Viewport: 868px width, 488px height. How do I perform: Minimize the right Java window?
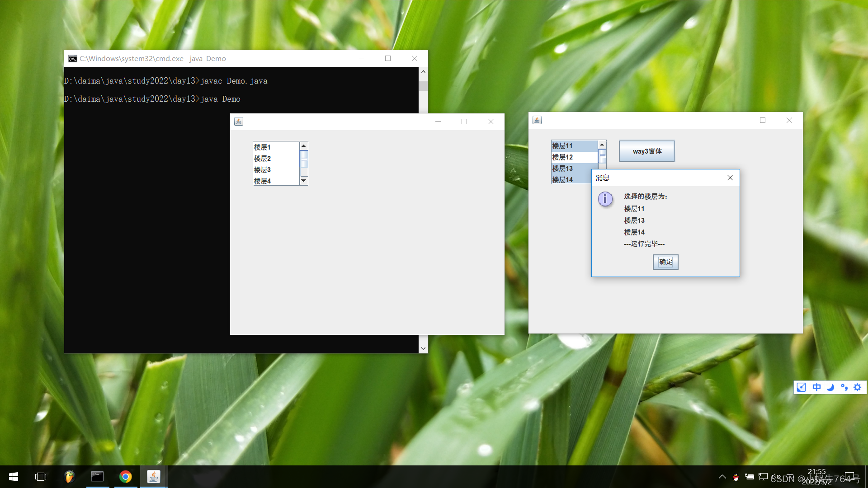point(736,120)
